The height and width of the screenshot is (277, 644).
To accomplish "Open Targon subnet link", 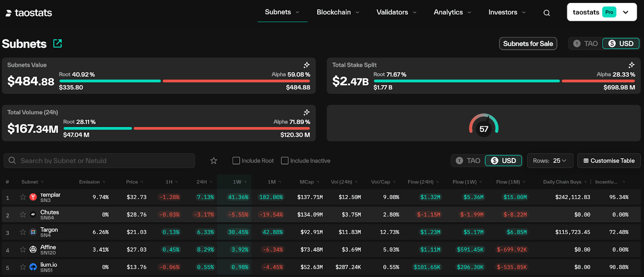I will (x=49, y=230).
